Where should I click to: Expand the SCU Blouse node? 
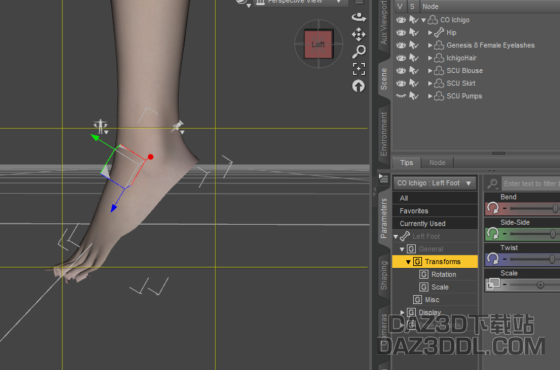[430, 71]
